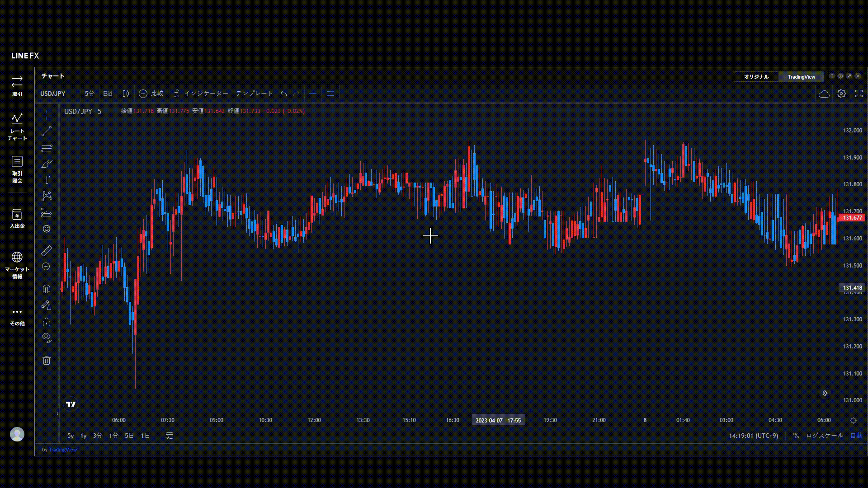The width and height of the screenshot is (868, 488).
Task: Click the trash remove drawings icon
Action: pyautogui.click(x=47, y=360)
